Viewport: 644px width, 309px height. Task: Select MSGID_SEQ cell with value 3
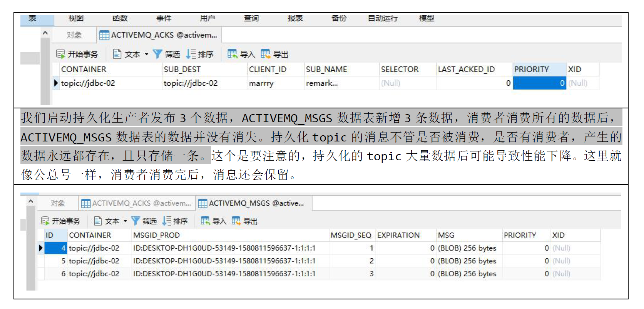352,274
